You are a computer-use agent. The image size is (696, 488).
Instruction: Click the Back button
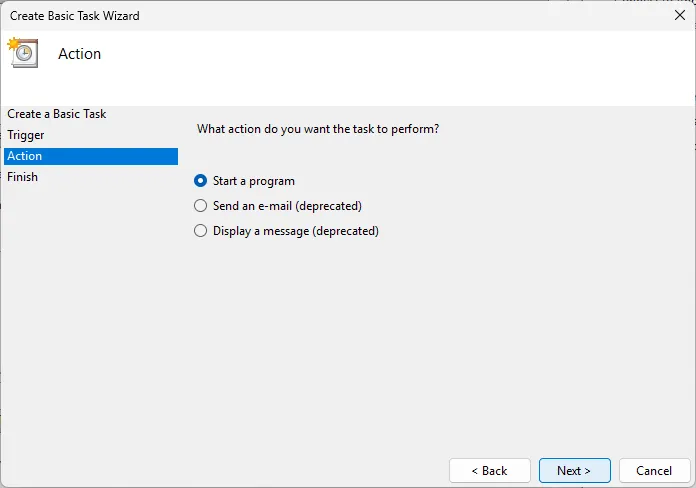(x=490, y=471)
